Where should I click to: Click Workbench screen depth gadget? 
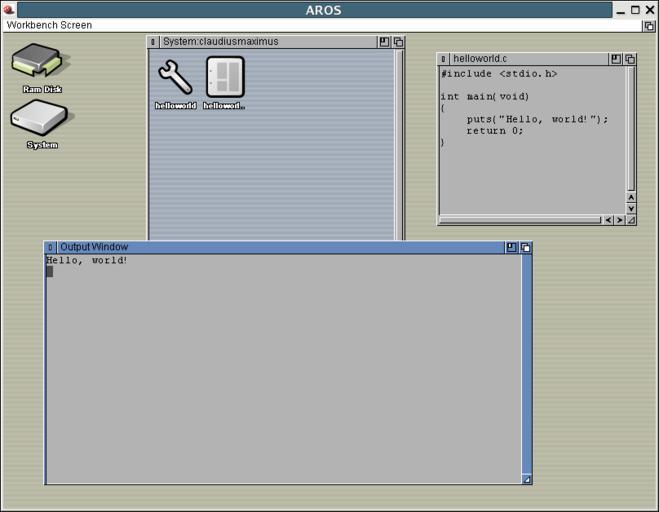tap(648, 25)
